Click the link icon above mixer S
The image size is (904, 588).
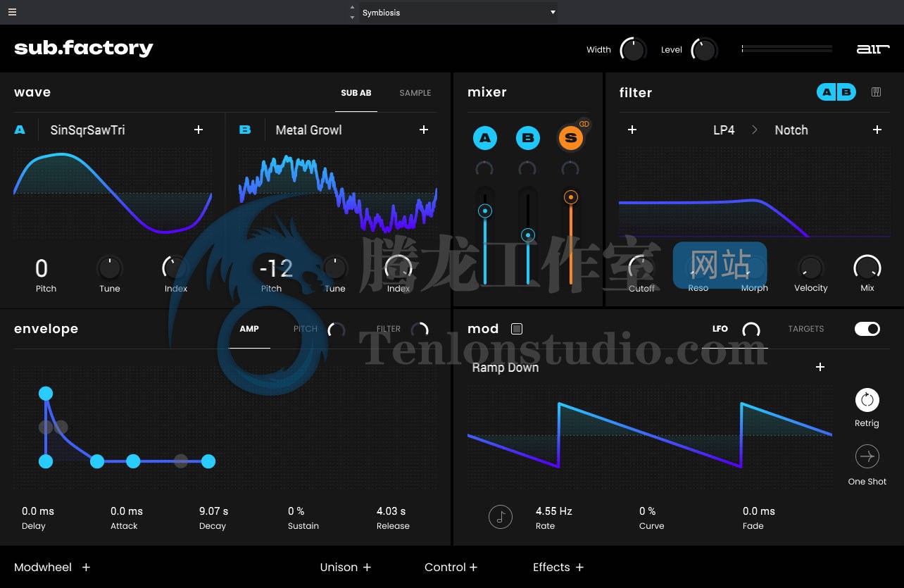(584, 124)
